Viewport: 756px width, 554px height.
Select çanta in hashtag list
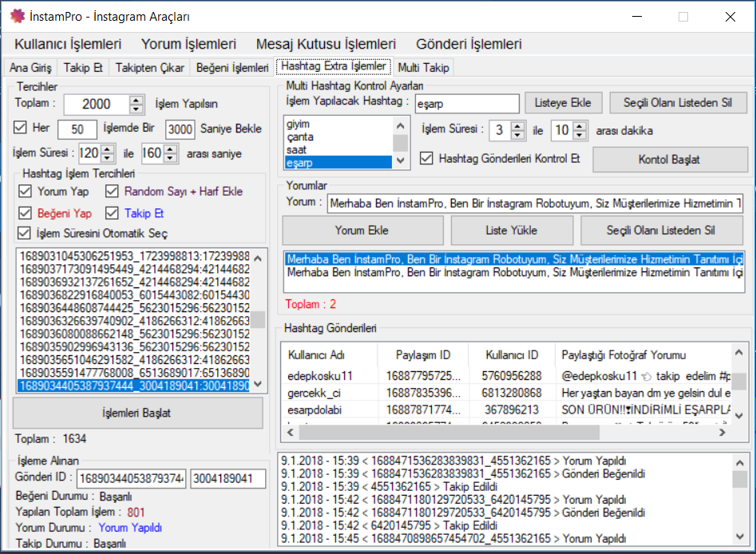tap(338, 137)
